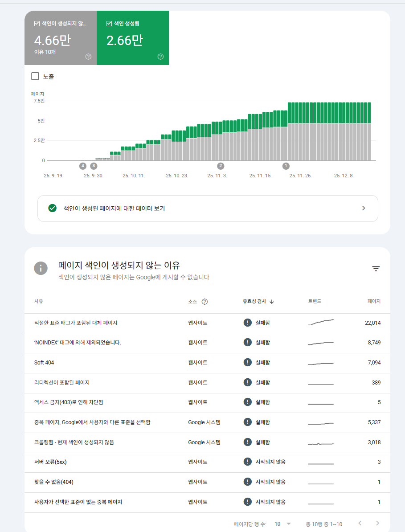Image resolution: width=405 pixels, height=532 pixels.
Task: Go to next page of table results
Action: (377, 524)
